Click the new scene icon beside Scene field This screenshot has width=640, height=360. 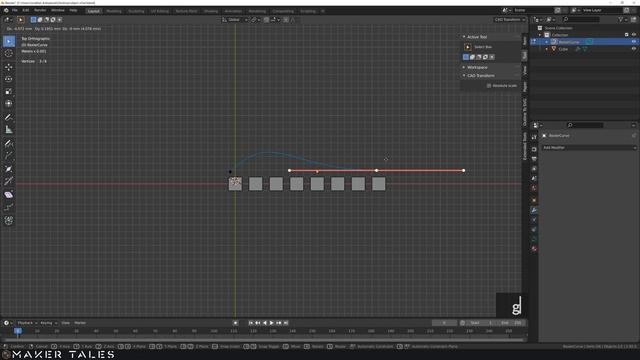[558, 10]
